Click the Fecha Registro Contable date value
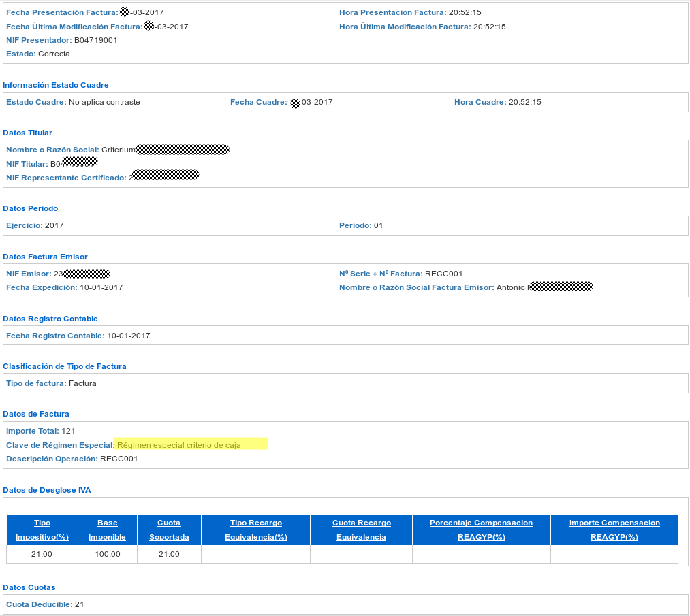 129,336
